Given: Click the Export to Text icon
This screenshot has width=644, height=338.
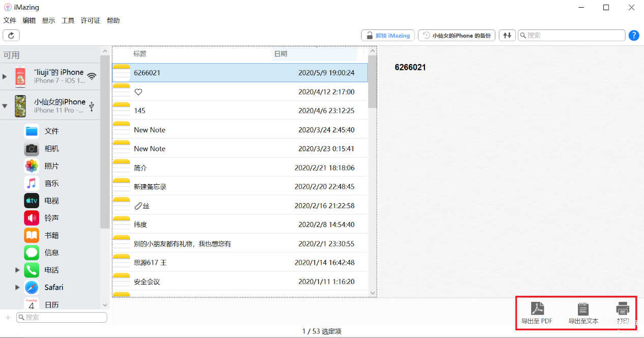Looking at the screenshot, I should (583, 308).
